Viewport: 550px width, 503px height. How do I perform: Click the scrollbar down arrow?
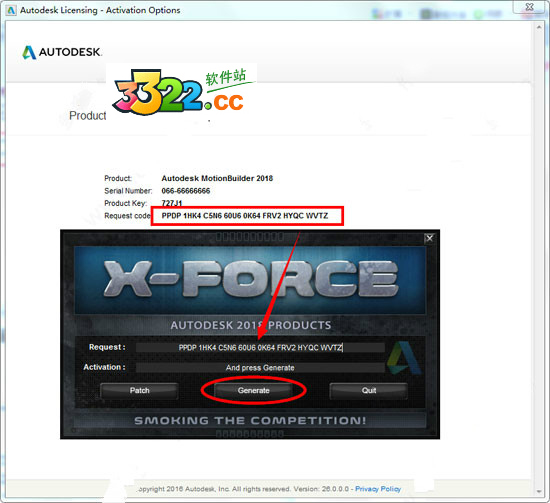coord(539,491)
